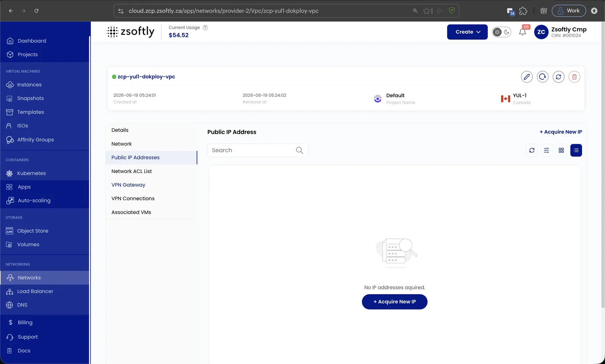The width and height of the screenshot is (605, 364).
Task: Open Auto-scaling settings
Action: (x=34, y=200)
